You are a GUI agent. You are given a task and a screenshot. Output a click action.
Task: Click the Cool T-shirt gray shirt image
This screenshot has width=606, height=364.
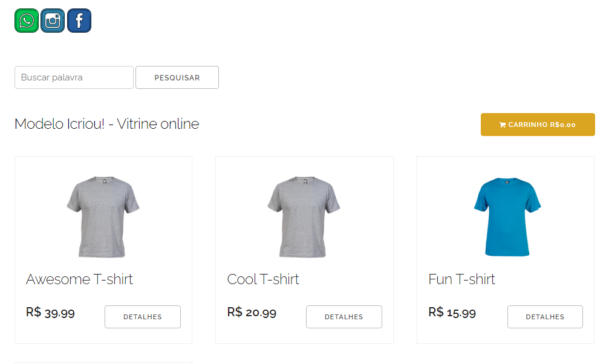(304, 217)
